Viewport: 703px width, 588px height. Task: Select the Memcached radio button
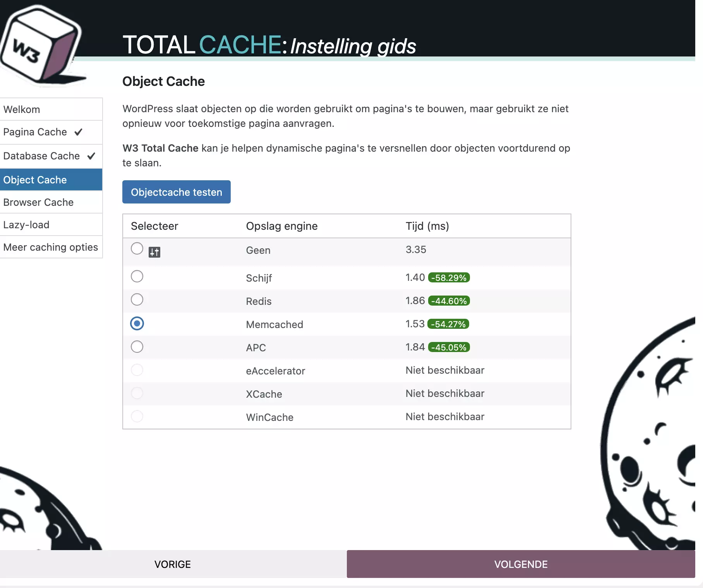coord(137,323)
